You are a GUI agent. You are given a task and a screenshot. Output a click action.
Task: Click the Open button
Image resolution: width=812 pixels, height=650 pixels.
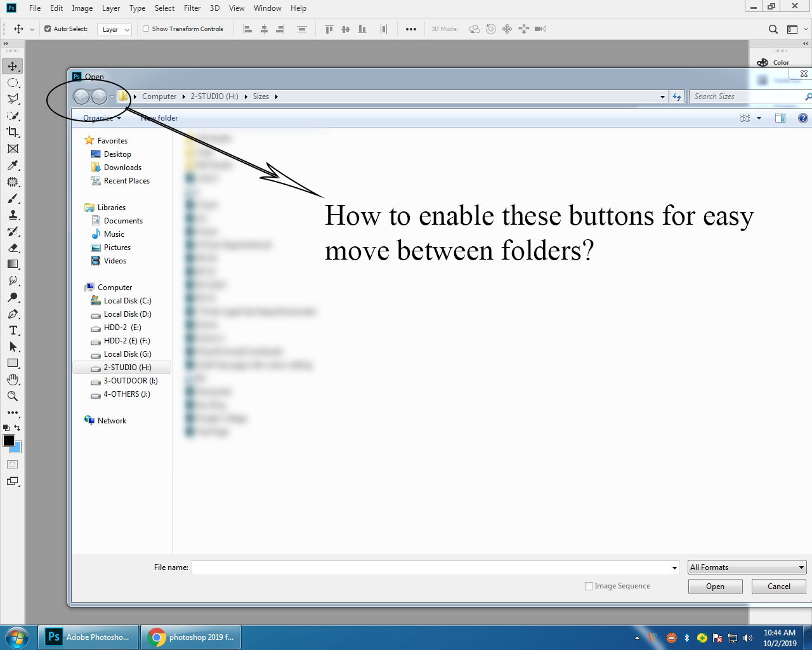[x=715, y=586]
